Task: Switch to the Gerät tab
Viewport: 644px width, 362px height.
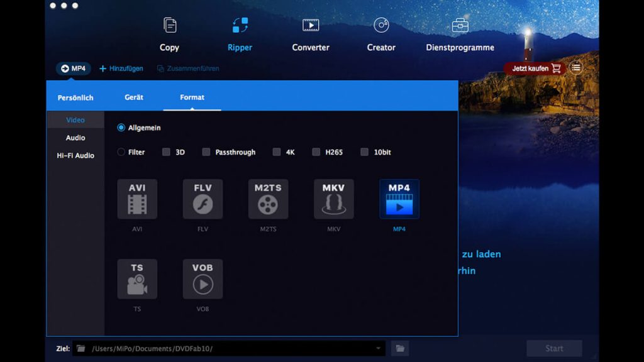Action: coord(134,97)
